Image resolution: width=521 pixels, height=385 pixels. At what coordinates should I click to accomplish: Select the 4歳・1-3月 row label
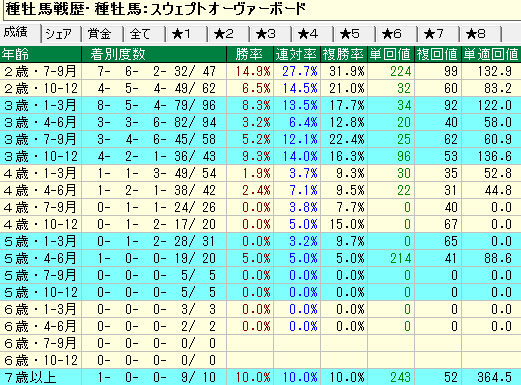[x=41, y=173]
